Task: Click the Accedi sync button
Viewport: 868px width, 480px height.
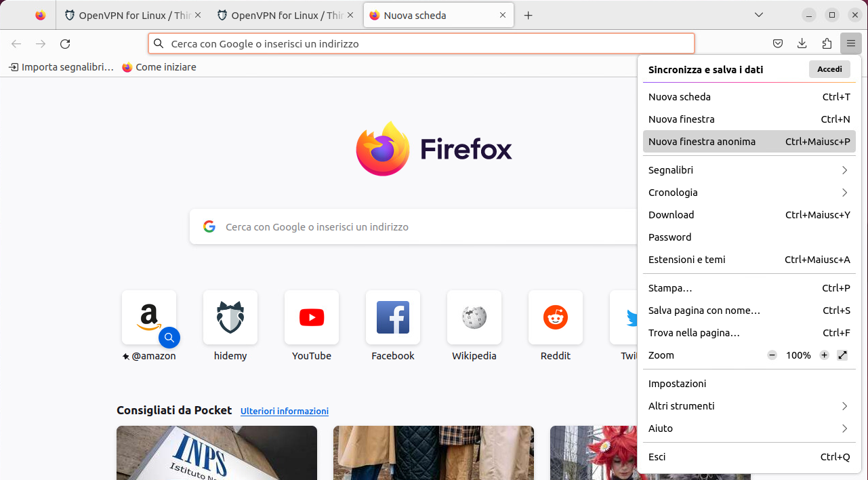Action: 829,69
